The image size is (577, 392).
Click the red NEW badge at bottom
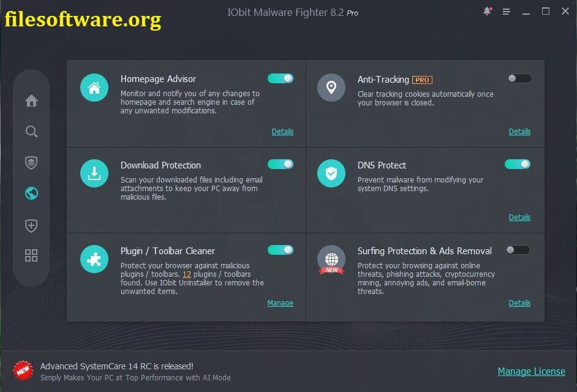tap(23, 371)
